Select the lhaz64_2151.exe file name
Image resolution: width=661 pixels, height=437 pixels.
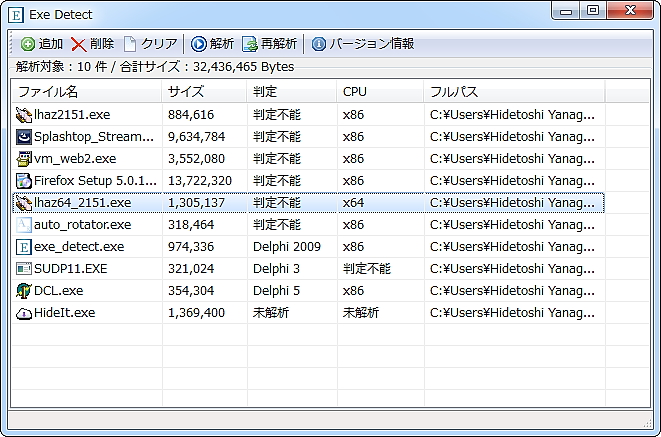pos(82,203)
